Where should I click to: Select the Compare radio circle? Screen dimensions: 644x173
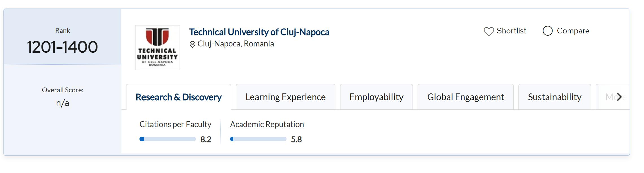[547, 31]
